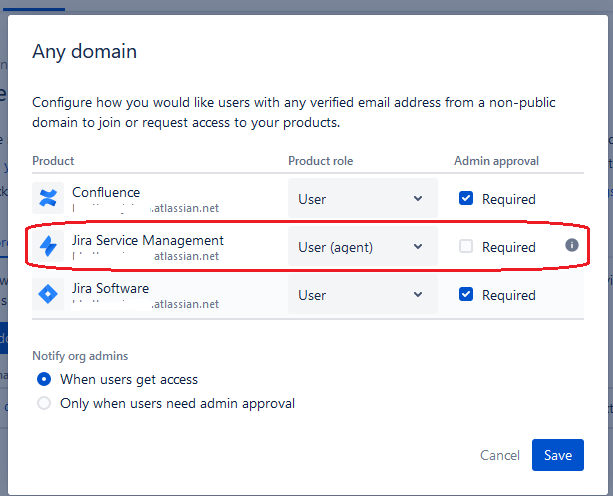Open the Confluence product role dropdown
Screen dimensions: 613x496
click(x=362, y=199)
